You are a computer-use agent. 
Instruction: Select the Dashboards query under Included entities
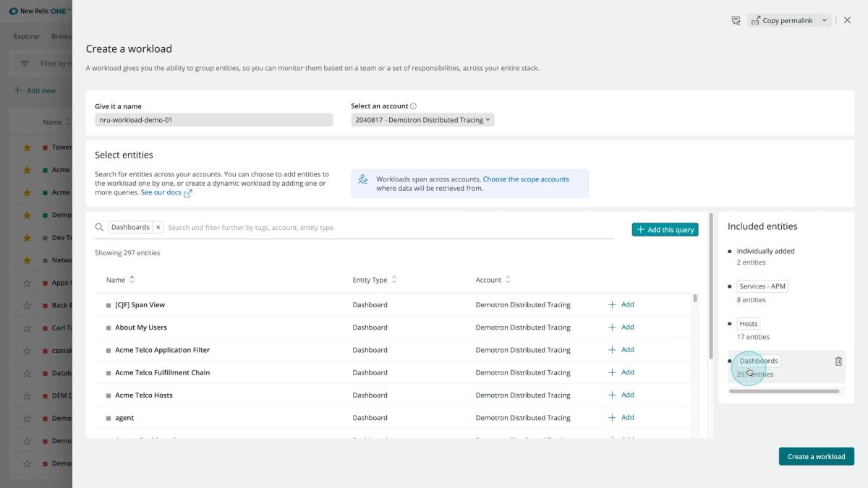tap(759, 361)
